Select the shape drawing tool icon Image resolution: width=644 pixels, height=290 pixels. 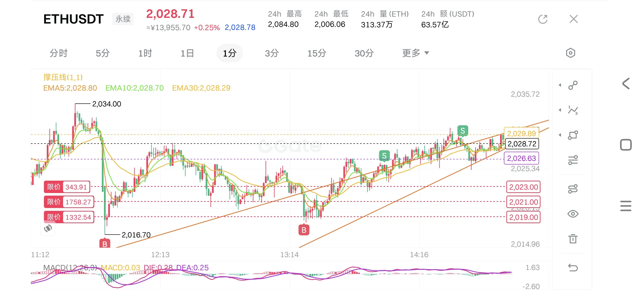click(x=573, y=135)
